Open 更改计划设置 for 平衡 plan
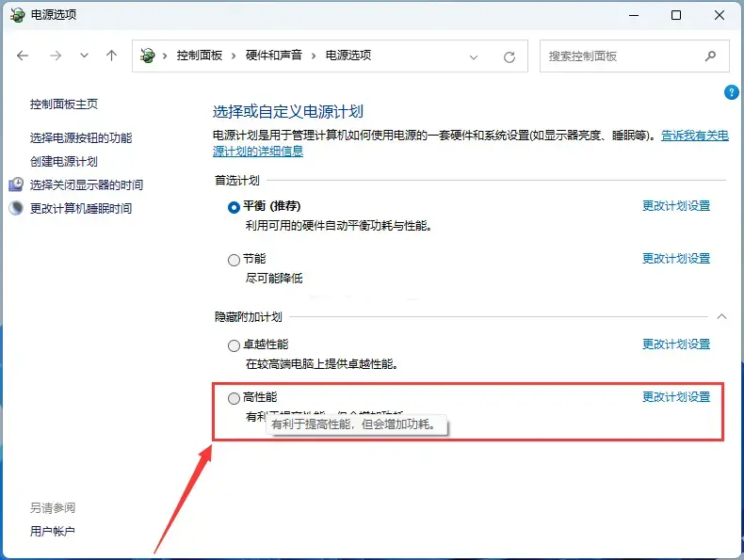The height and width of the screenshot is (560, 744). point(676,206)
